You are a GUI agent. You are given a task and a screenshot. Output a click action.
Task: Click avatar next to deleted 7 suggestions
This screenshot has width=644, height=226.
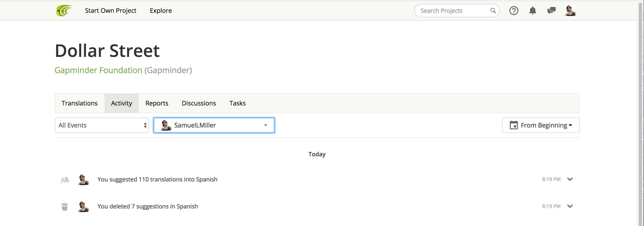[x=83, y=206]
